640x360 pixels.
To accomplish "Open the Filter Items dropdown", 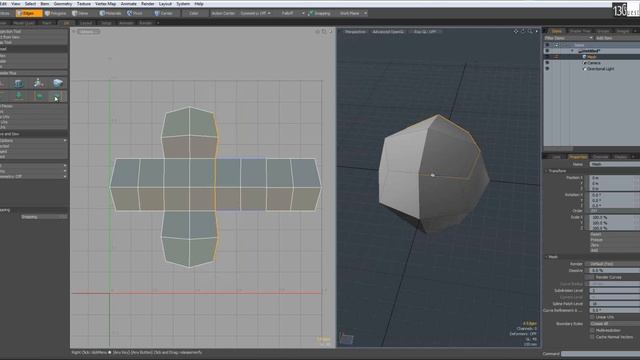I will click(x=568, y=38).
